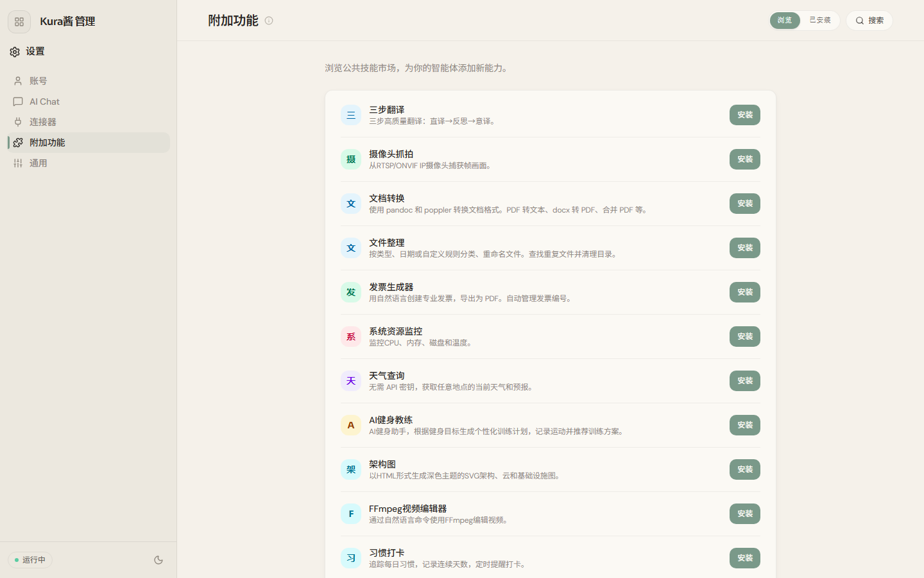Click the 文档转换 skill icon

click(x=351, y=204)
